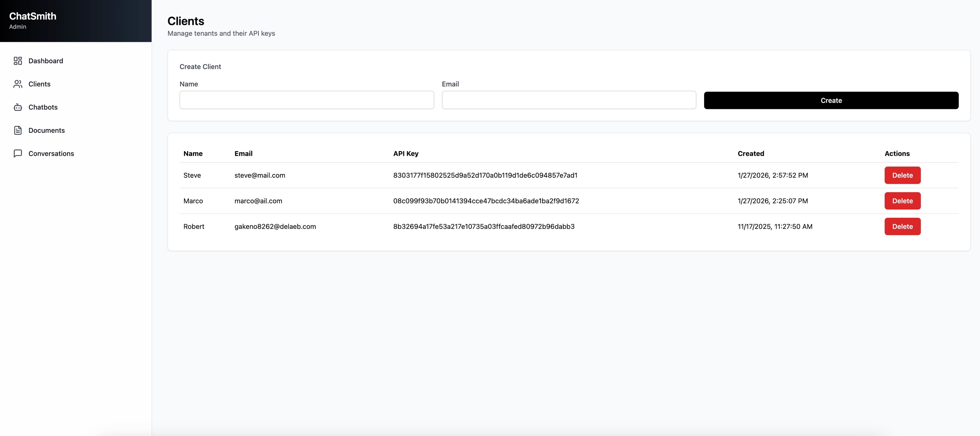Click the people icon next to Clients
The width and height of the screenshot is (980, 436).
[x=18, y=84]
